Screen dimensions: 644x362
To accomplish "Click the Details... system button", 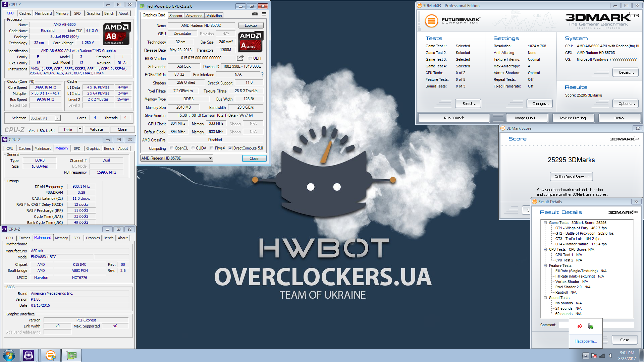I will click(x=626, y=72).
